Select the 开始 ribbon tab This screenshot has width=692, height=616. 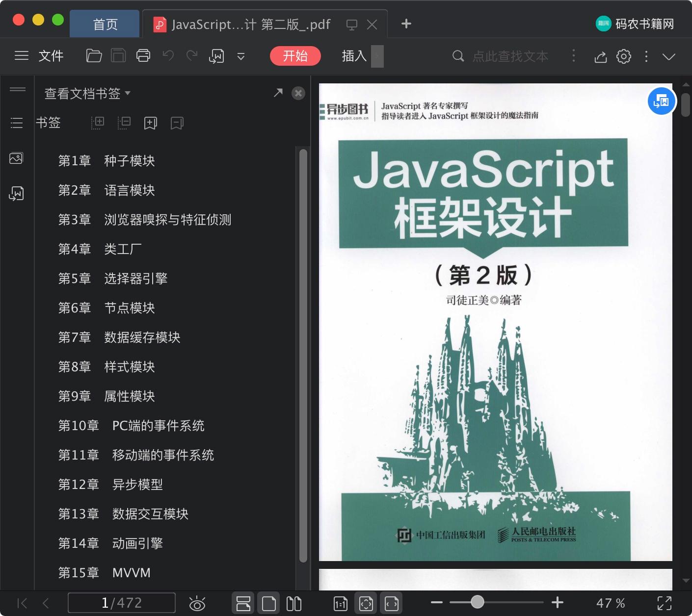coord(295,56)
